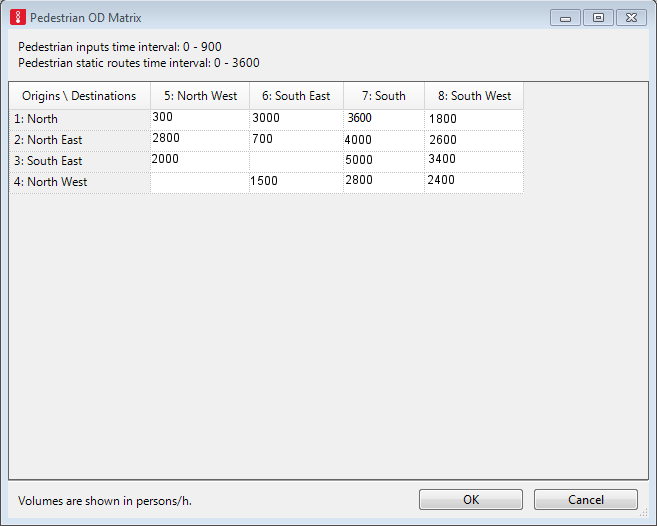The width and height of the screenshot is (657, 526).
Task: Click the cell with value 1500
Action: [x=296, y=181]
